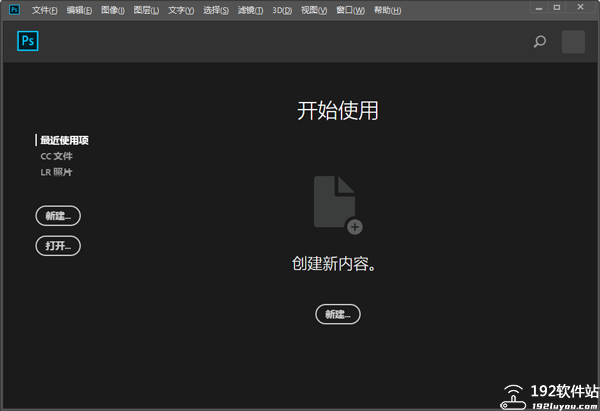Open the search magnifier icon
Image resolution: width=600 pixels, height=411 pixels.
pos(540,42)
